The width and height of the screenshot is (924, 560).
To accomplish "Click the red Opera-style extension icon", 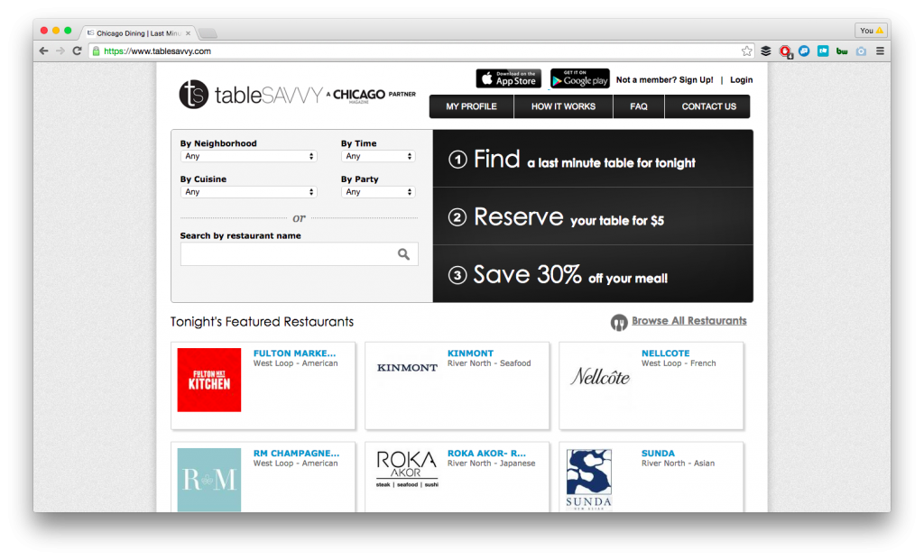I will point(785,51).
